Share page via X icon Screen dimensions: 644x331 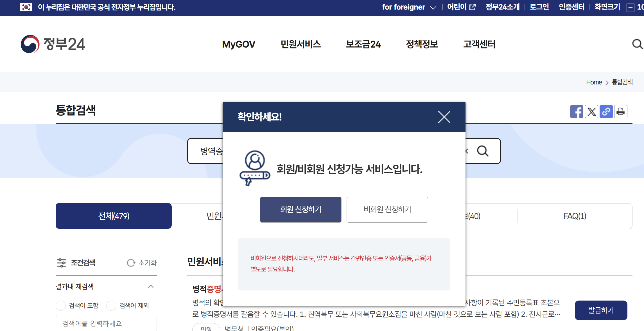point(591,112)
